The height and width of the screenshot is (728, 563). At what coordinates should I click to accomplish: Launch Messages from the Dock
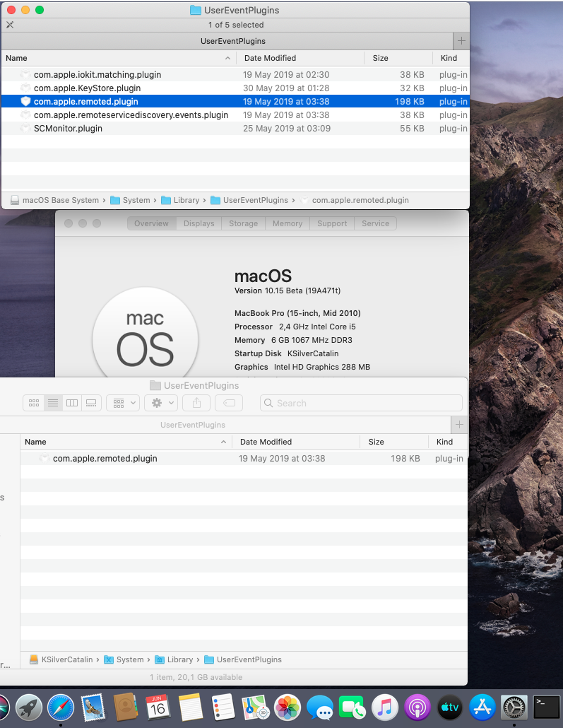tap(320, 708)
